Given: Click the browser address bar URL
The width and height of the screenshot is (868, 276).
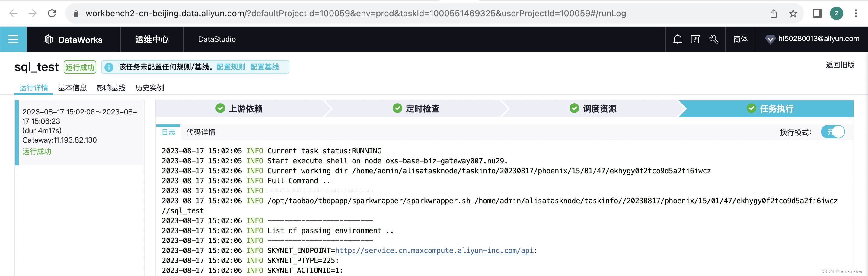Looking at the screenshot, I should 356,14.
